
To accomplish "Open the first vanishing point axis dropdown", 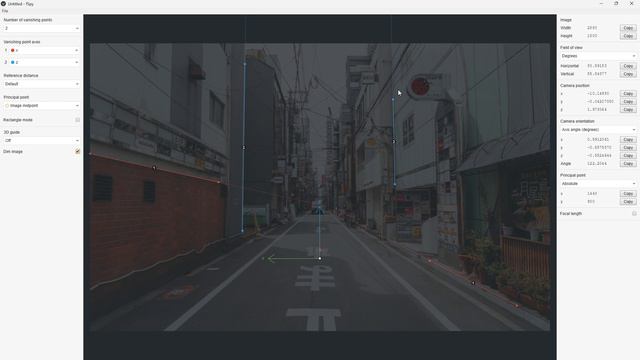I will (42, 50).
